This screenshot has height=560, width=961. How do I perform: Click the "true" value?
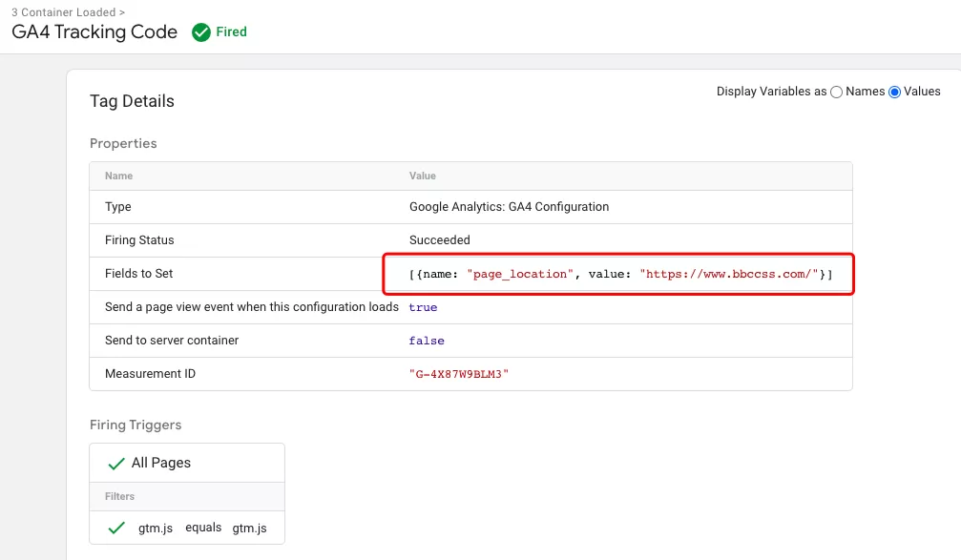tap(423, 307)
